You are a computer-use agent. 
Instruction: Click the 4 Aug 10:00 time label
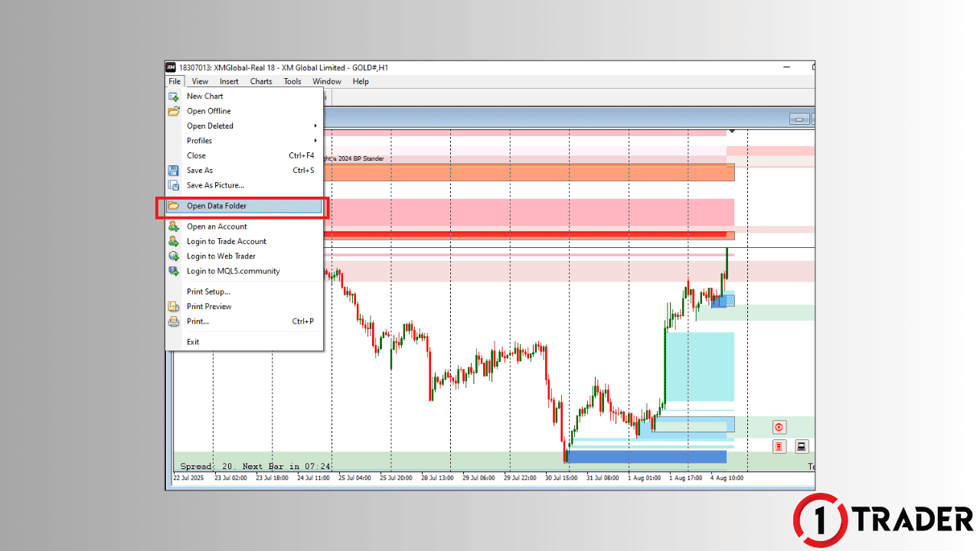(727, 478)
